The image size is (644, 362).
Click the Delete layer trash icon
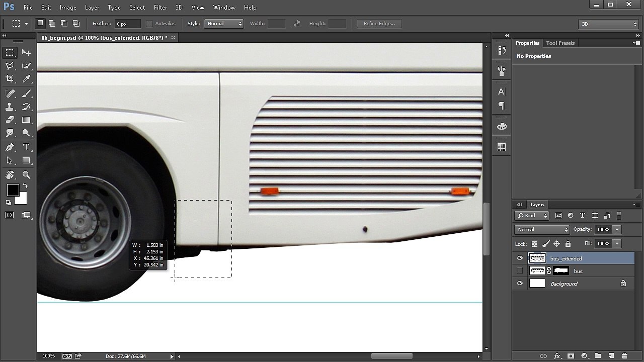pyautogui.click(x=624, y=356)
